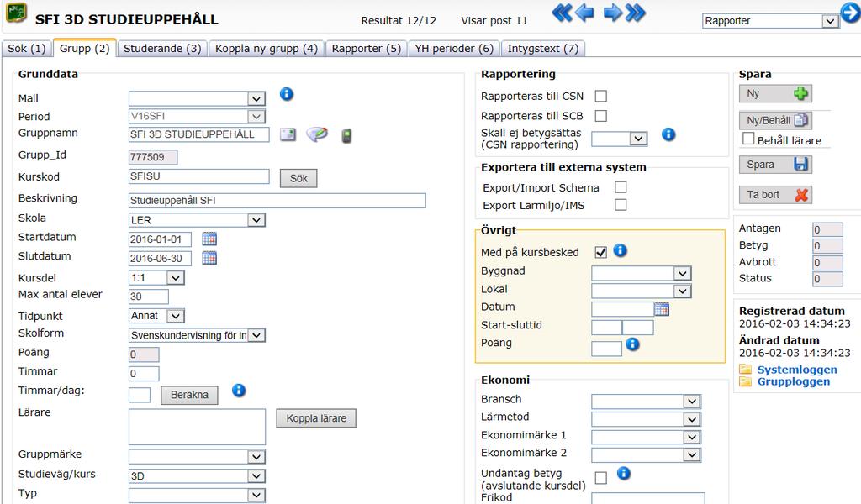
Task: Click the Lärare list box
Action: point(197,427)
